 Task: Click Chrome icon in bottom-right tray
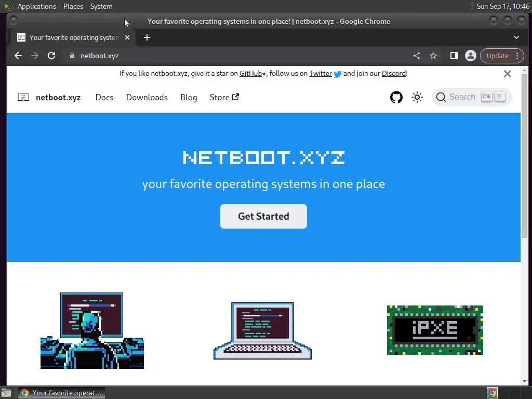(x=493, y=393)
